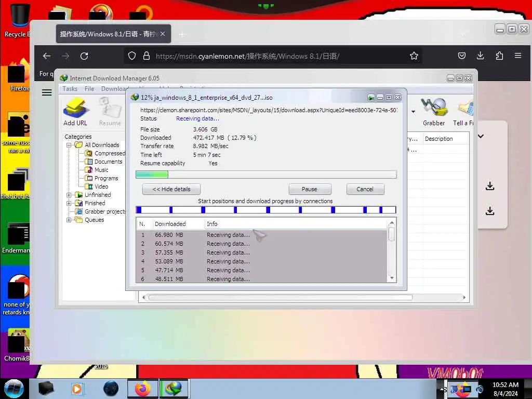Click the Info column header in connections

(295, 224)
